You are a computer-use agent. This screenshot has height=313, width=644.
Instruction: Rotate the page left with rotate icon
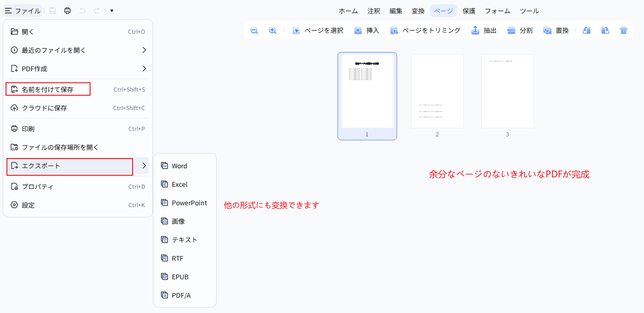point(586,30)
